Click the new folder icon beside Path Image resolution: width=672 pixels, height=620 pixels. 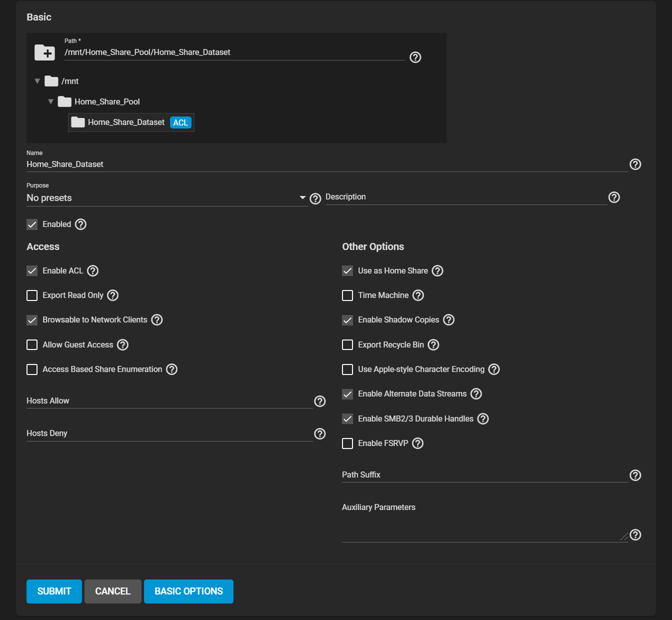44,52
